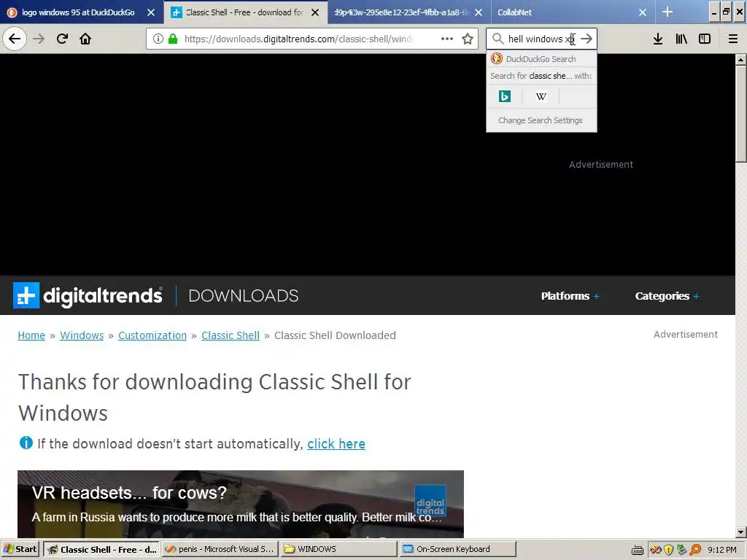Close the 'logo windows 95 at DuckDuckGo' tab

click(151, 12)
